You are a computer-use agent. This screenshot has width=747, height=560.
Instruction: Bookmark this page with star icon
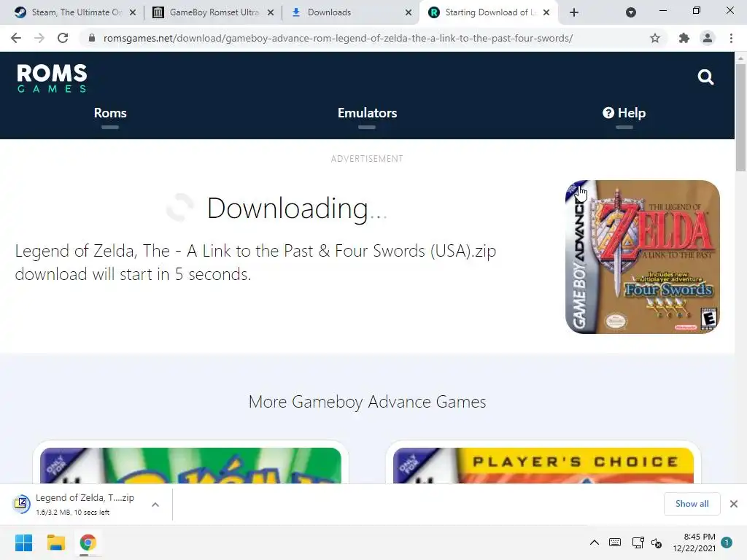[655, 38]
